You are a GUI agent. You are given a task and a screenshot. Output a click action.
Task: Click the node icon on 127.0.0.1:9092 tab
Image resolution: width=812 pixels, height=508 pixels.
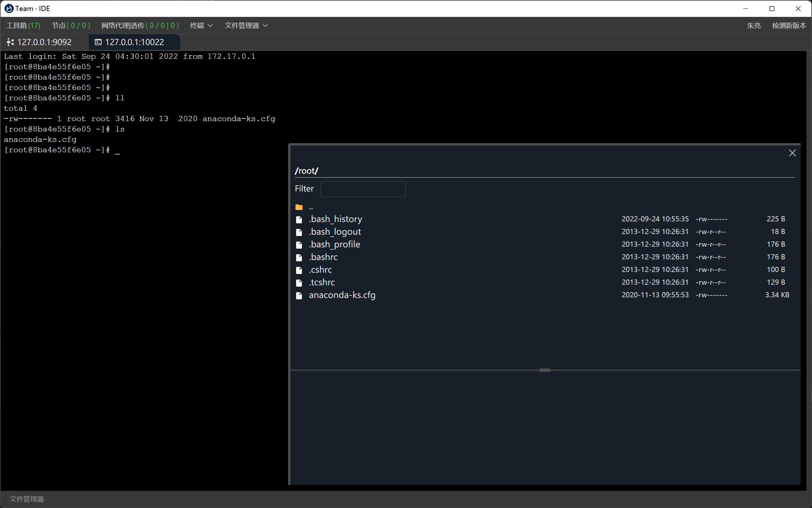click(x=10, y=42)
